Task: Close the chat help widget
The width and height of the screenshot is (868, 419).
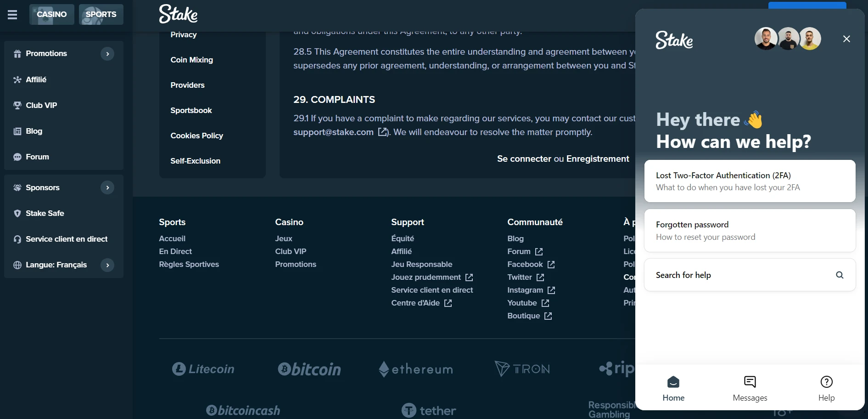Action: [846, 39]
